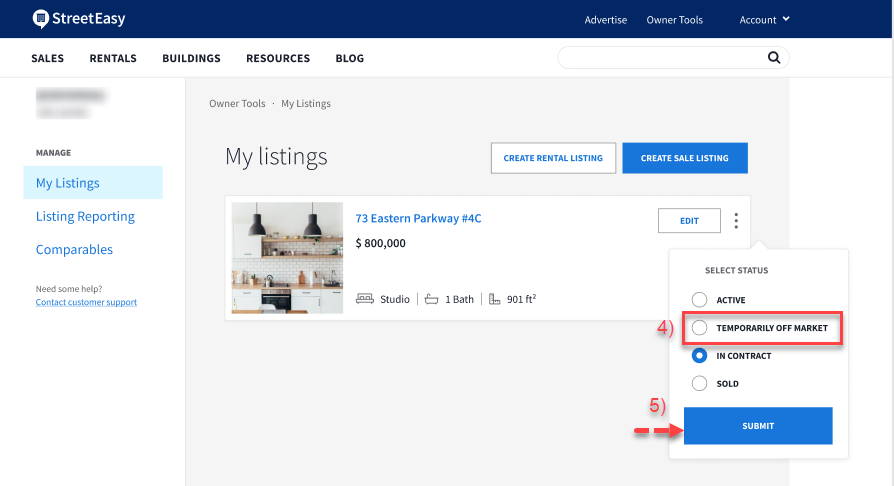The width and height of the screenshot is (894, 486).
Task: Expand the Account dropdown menu
Action: click(x=764, y=20)
